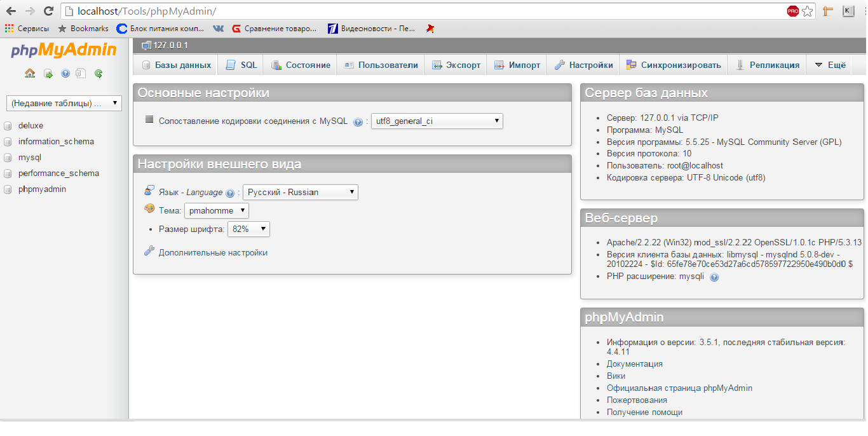Image resolution: width=868 pixels, height=436 pixels.
Task: Click the log out icon in sidebar
Action: tap(48, 74)
